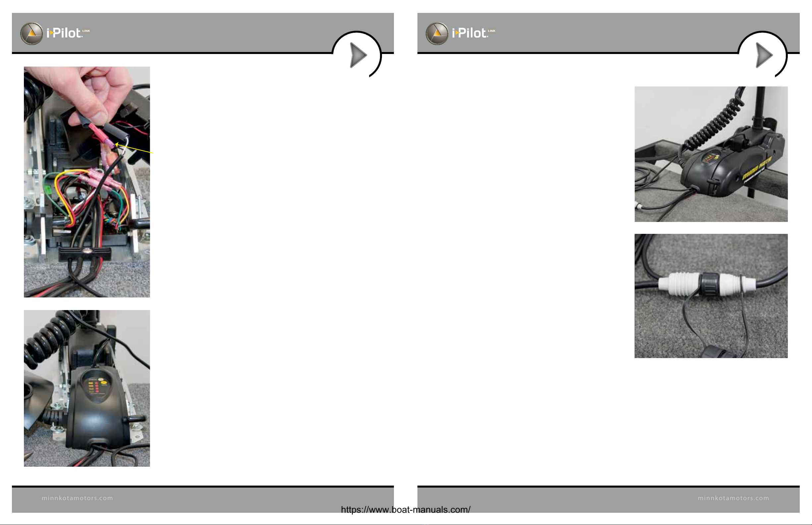The image size is (812, 525).
Task: Open right footer minnkotamotors.com link
Action: (x=733, y=498)
